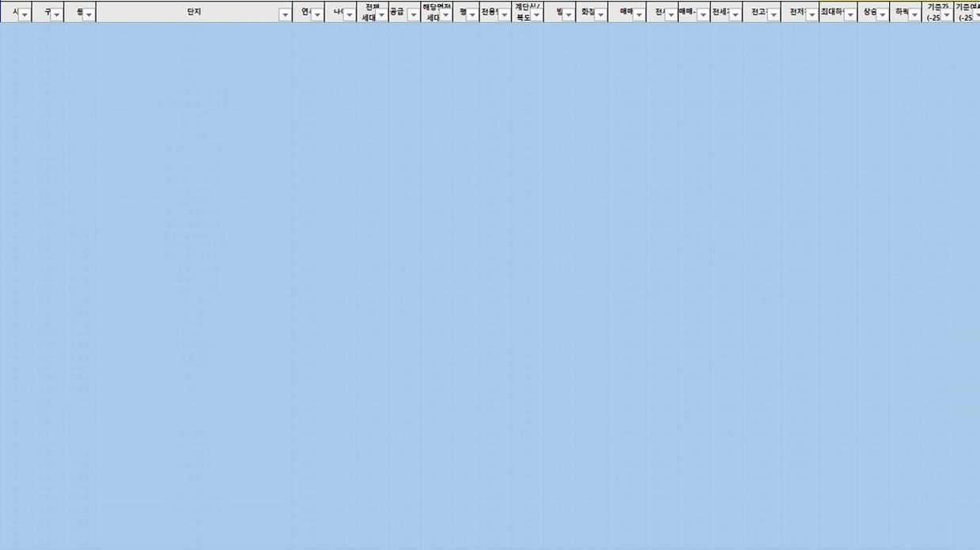Open the 매매 column filter dropdown
The height and width of the screenshot is (550, 980).
pos(639,15)
